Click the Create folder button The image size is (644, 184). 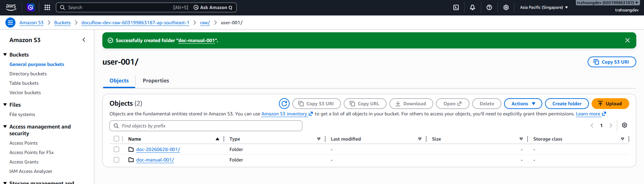567,104
